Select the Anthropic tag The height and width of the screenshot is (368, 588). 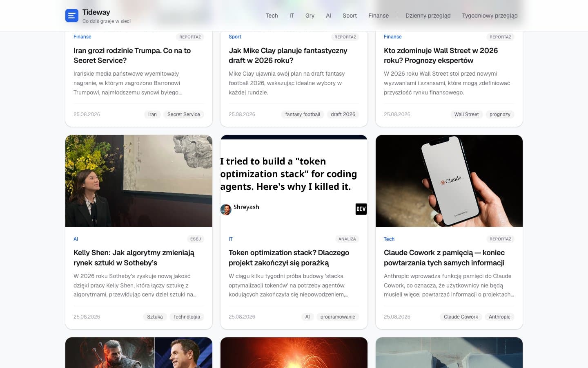(499, 317)
